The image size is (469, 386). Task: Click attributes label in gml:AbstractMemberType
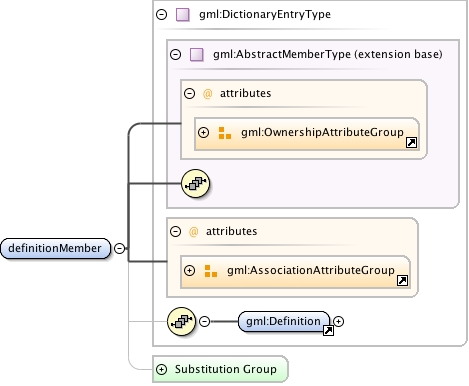245,93
